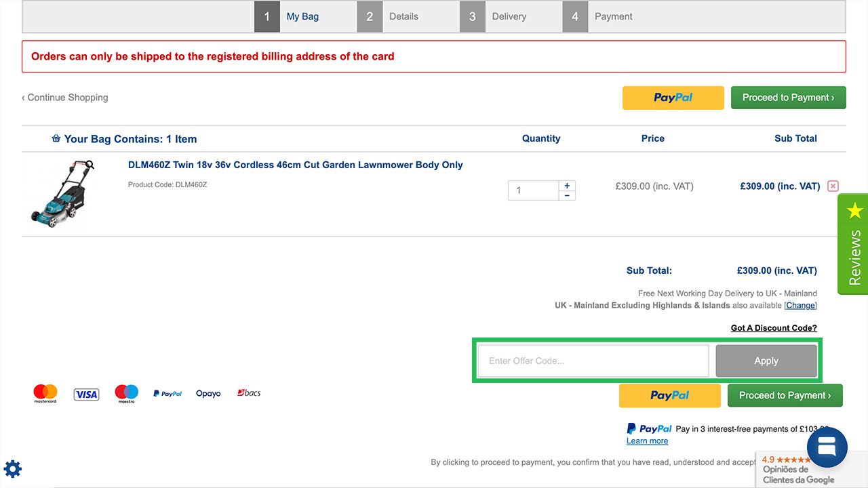The width and height of the screenshot is (868, 488).
Task: Open the live chat bubble
Action: 827,447
